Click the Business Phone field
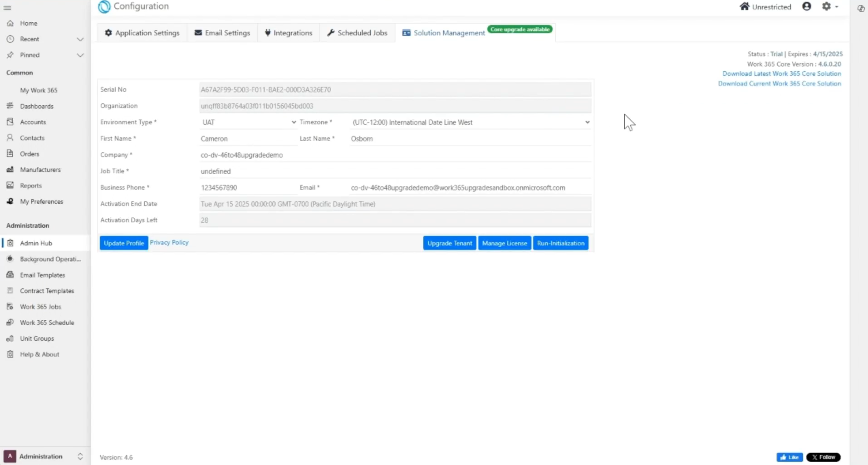This screenshot has width=868, height=465. 248,188
